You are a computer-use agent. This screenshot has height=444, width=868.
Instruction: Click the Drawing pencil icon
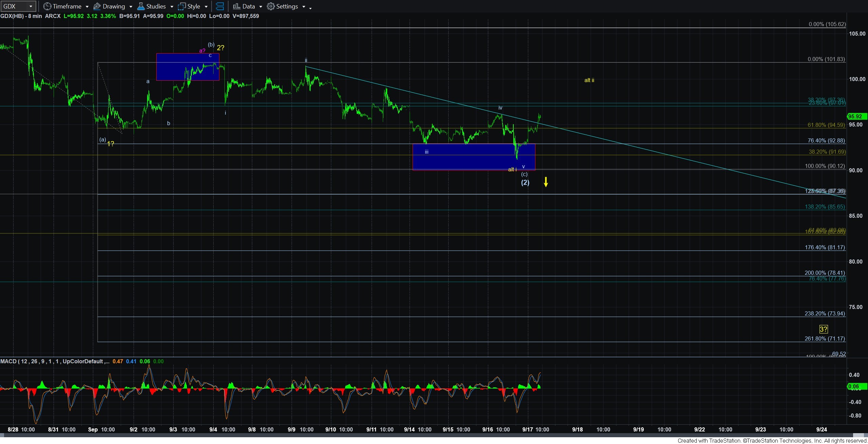click(x=97, y=6)
